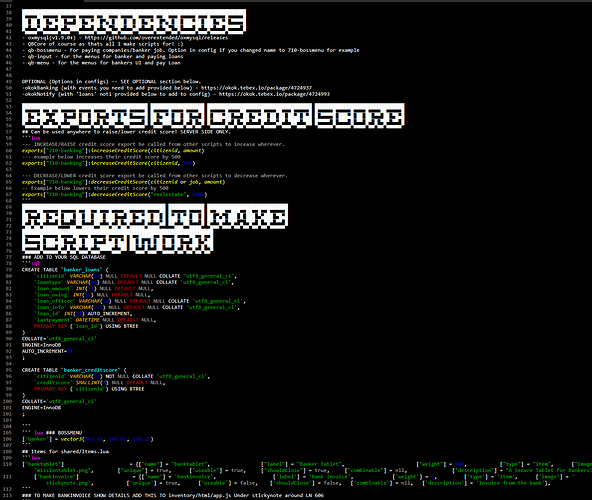This screenshot has height=500, width=592.
Task: Click the EXPORTS FOR CREDIT SCORE heading
Action: coord(213,116)
